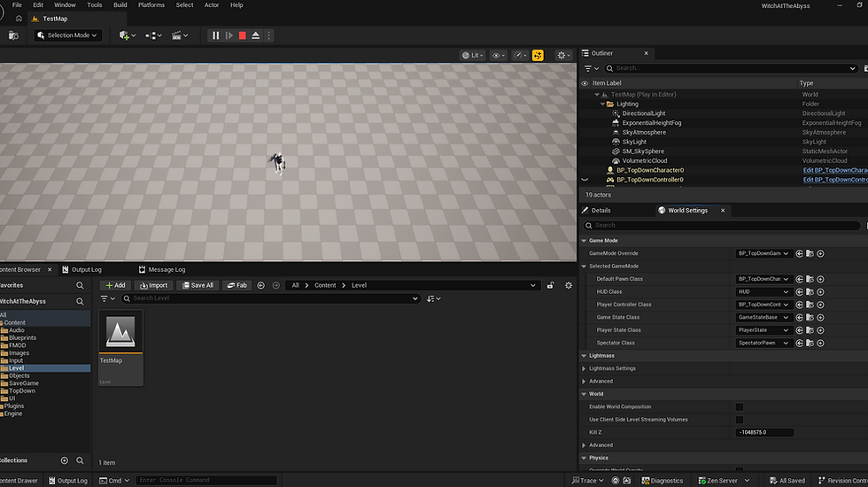
Task: Click the Add button in Content Browser
Action: click(x=115, y=285)
